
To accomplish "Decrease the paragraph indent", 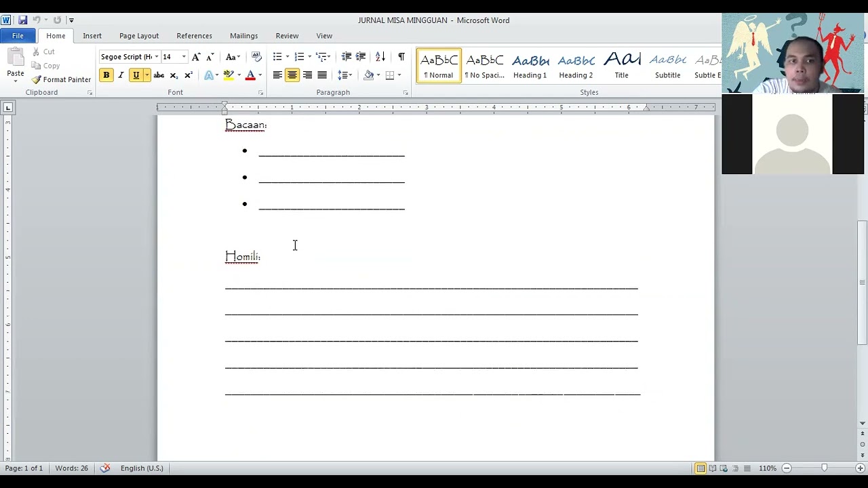I will [x=347, y=57].
